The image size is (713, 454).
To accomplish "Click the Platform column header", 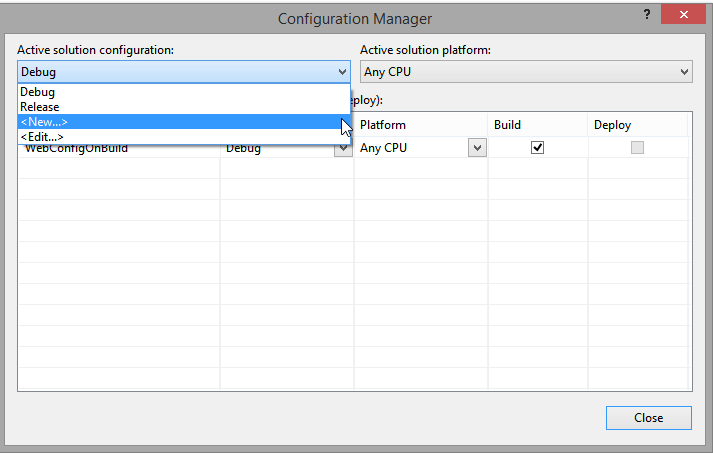I will coord(421,125).
